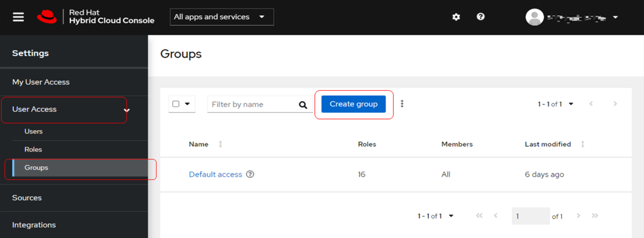Click the Filter by name field

(x=251, y=105)
